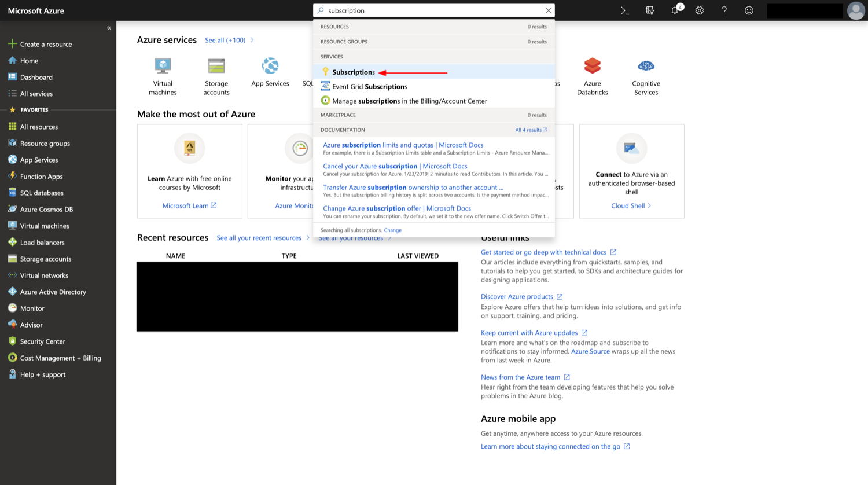Click the Microsoft Azure portal title
868x485 pixels.
pyautogui.click(x=36, y=10)
